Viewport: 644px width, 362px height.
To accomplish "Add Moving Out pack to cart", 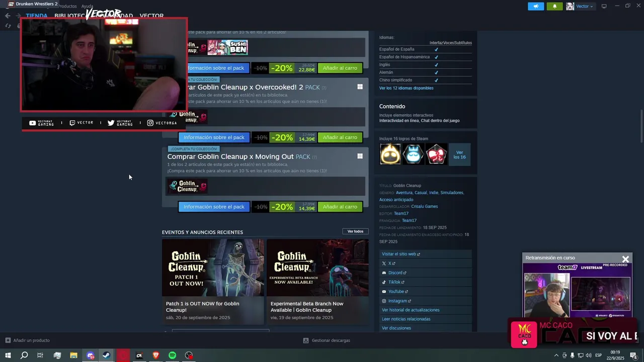I will click(340, 207).
